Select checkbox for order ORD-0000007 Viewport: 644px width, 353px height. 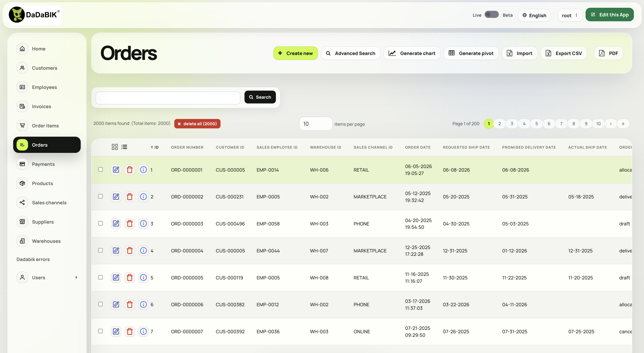(x=100, y=331)
